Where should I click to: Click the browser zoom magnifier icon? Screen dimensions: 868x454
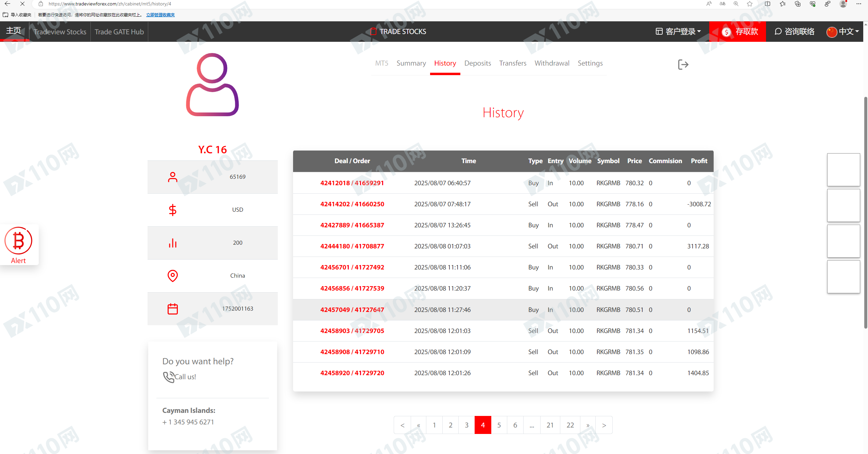coord(736,4)
